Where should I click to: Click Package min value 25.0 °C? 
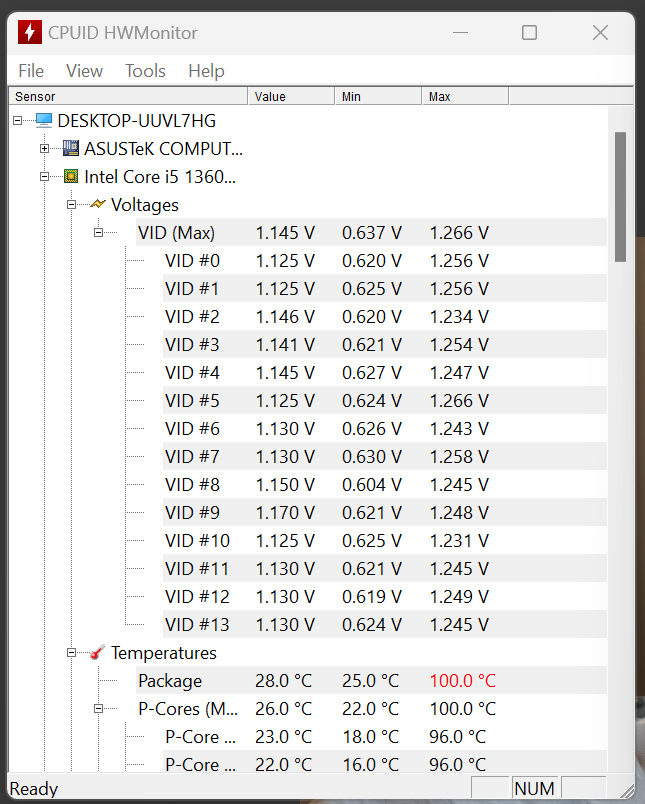tap(370, 680)
